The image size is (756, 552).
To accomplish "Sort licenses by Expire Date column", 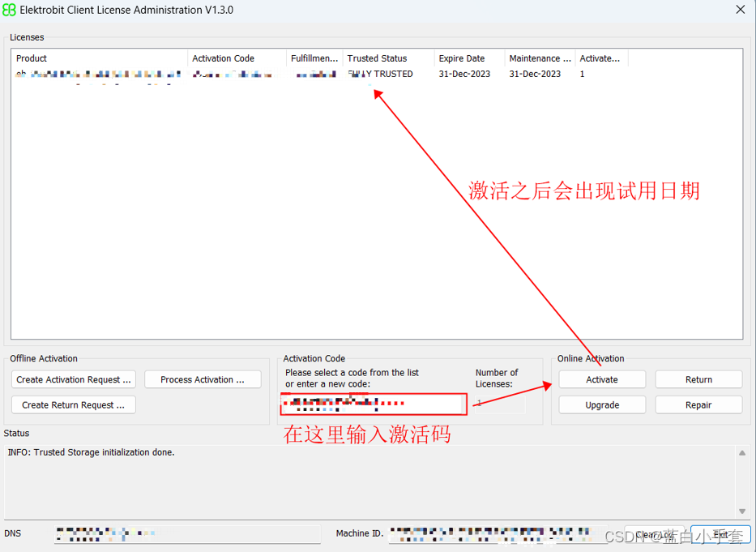I will (470, 58).
